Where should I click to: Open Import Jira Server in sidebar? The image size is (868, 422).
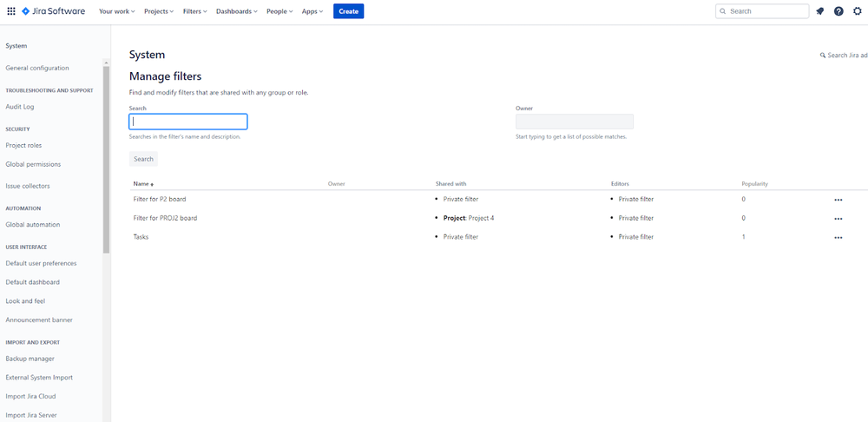[31, 415]
